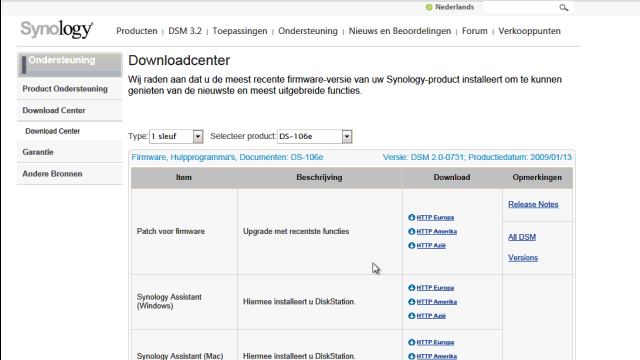Select Andere Bronnen in sidebar
Image resolution: width=640 pixels, height=360 pixels.
click(x=70, y=174)
